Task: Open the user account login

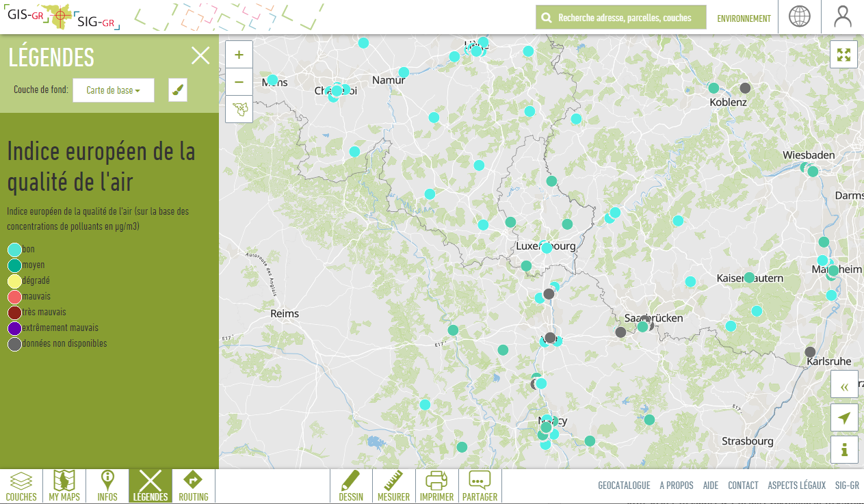Action: 843,17
